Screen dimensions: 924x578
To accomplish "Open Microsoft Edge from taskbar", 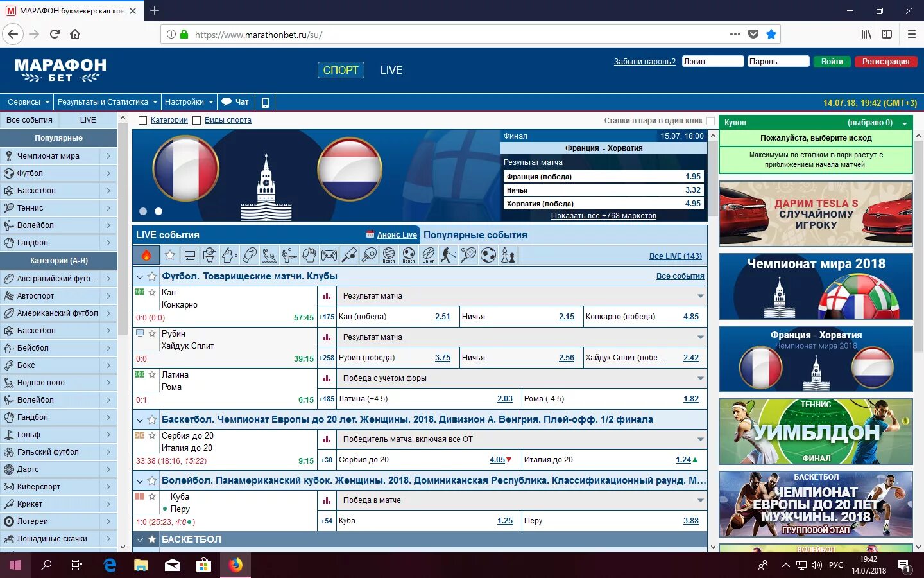I will tap(110, 565).
